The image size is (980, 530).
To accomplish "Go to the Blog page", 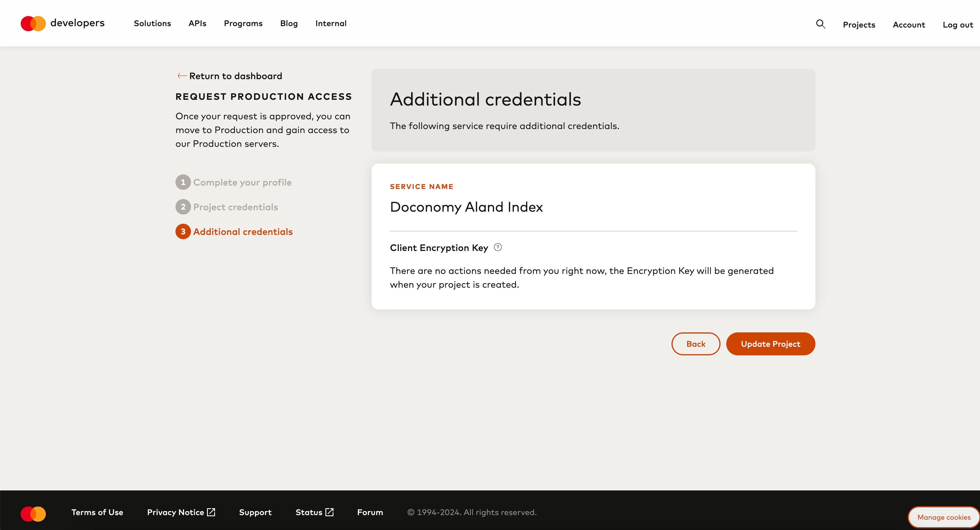I will point(289,23).
